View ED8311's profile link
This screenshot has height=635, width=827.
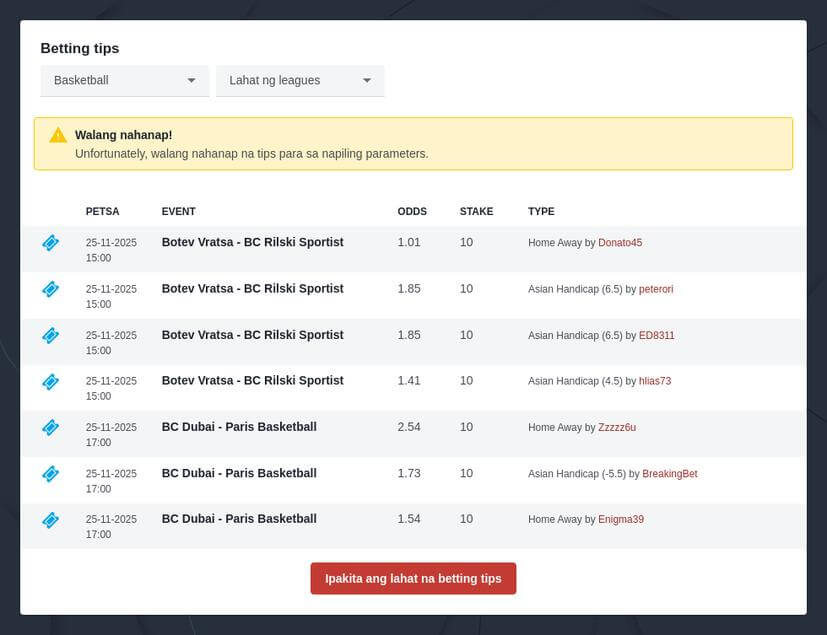click(x=650, y=335)
